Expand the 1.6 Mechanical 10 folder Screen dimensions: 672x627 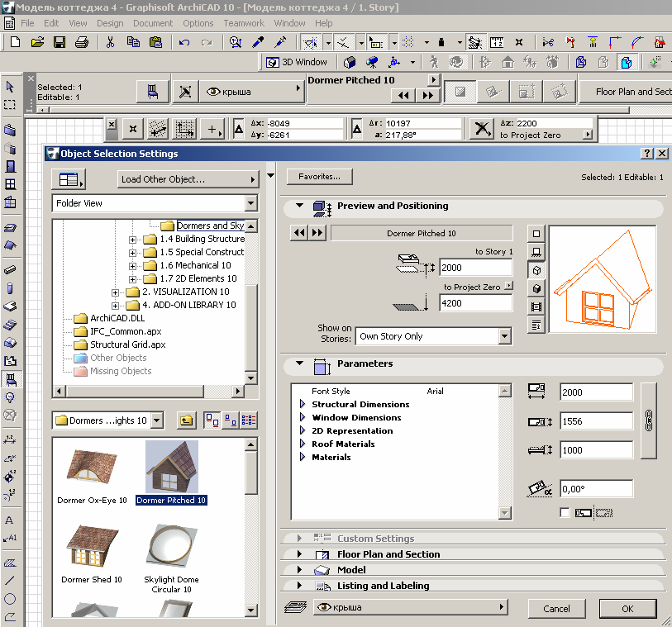pyautogui.click(x=132, y=266)
